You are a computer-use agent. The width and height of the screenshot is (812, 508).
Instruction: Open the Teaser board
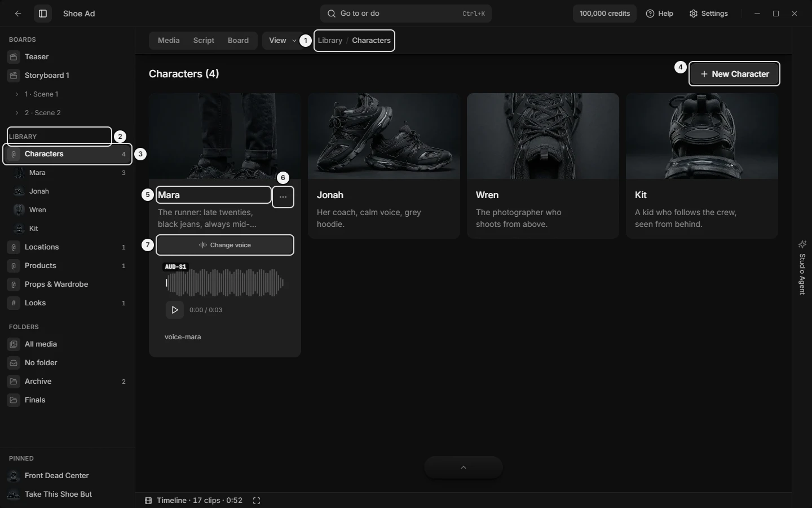point(68,57)
